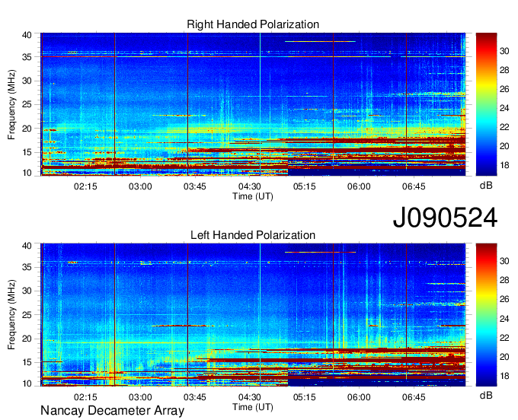Click the Nancay Decameter Array caption
Viewport: 518px width, 420px height.
coord(112,411)
